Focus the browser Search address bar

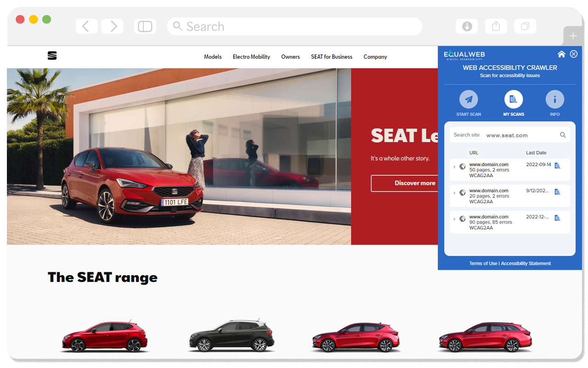pyautogui.click(x=294, y=26)
